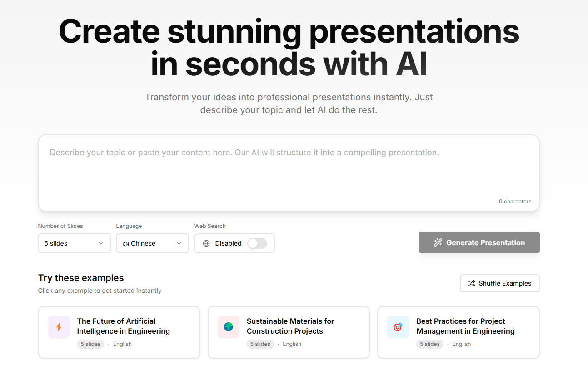The height and width of the screenshot is (365, 588).
Task: Click the chevron arrow in the 5 slides box
Action: (x=101, y=243)
